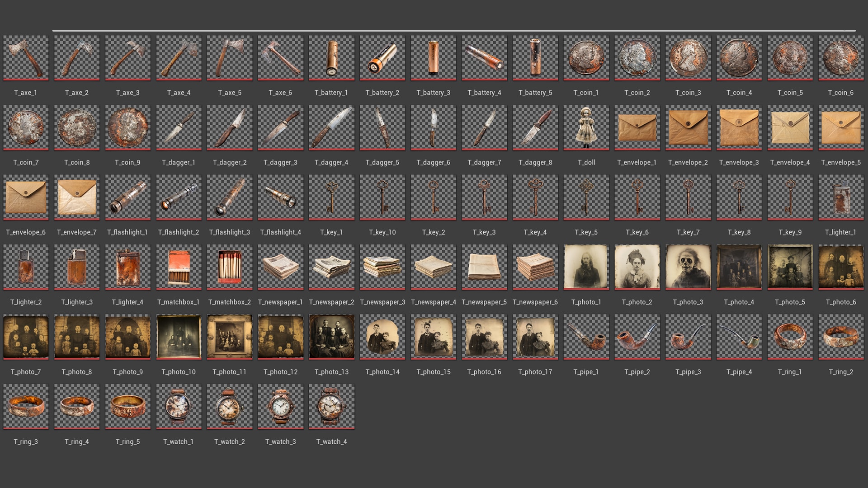Image resolution: width=868 pixels, height=488 pixels.
Task: Select the T_axe_1 thumbnail
Action: (25, 58)
